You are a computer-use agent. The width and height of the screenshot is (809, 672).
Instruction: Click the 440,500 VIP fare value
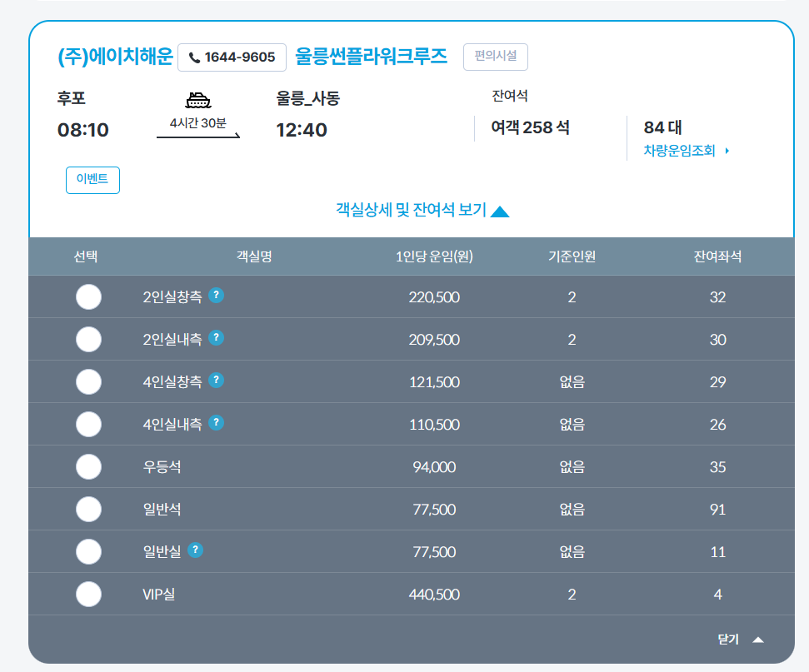pyautogui.click(x=434, y=595)
